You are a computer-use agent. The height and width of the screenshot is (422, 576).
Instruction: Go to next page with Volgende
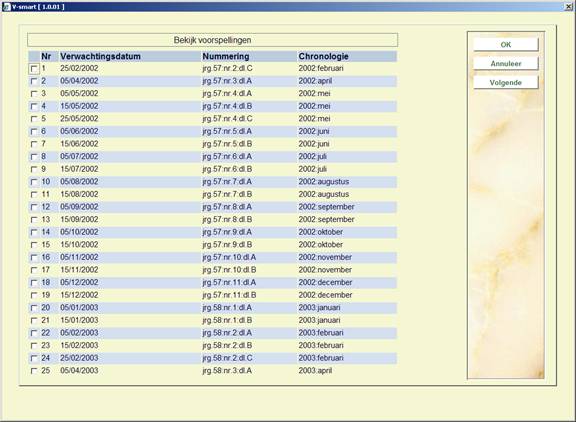[506, 83]
